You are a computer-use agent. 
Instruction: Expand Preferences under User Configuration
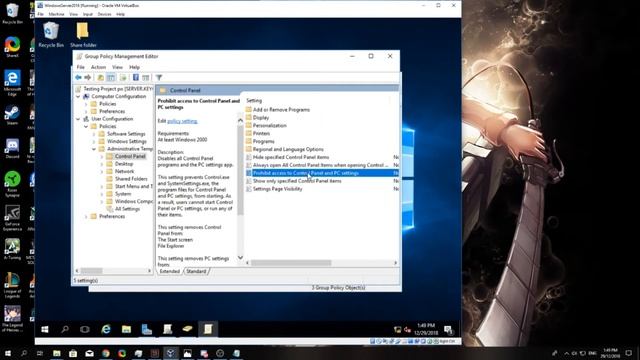click(x=86, y=216)
